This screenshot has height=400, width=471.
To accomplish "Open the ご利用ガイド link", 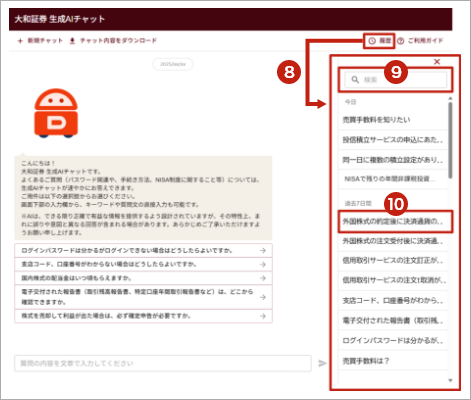I will pyautogui.click(x=425, y=41).
